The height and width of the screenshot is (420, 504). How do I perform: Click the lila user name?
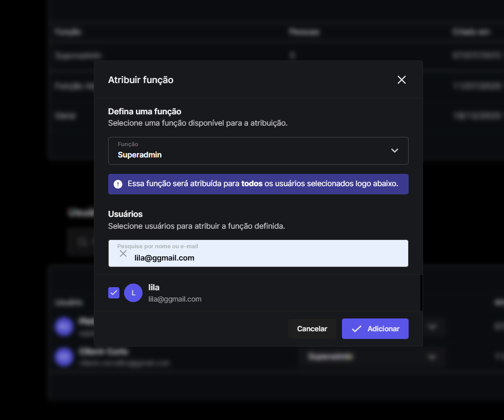(x=154, y=287)
